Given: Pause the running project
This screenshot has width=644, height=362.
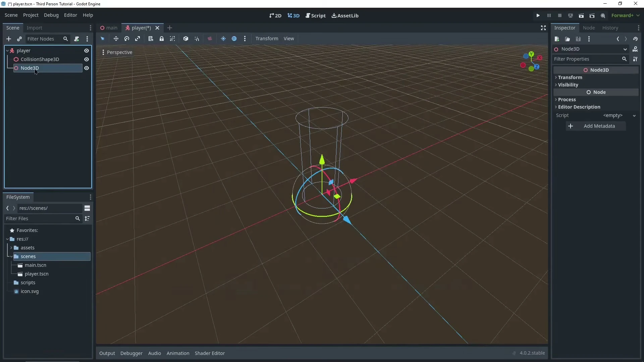Looking at the screenshot, I should point(549,15).
